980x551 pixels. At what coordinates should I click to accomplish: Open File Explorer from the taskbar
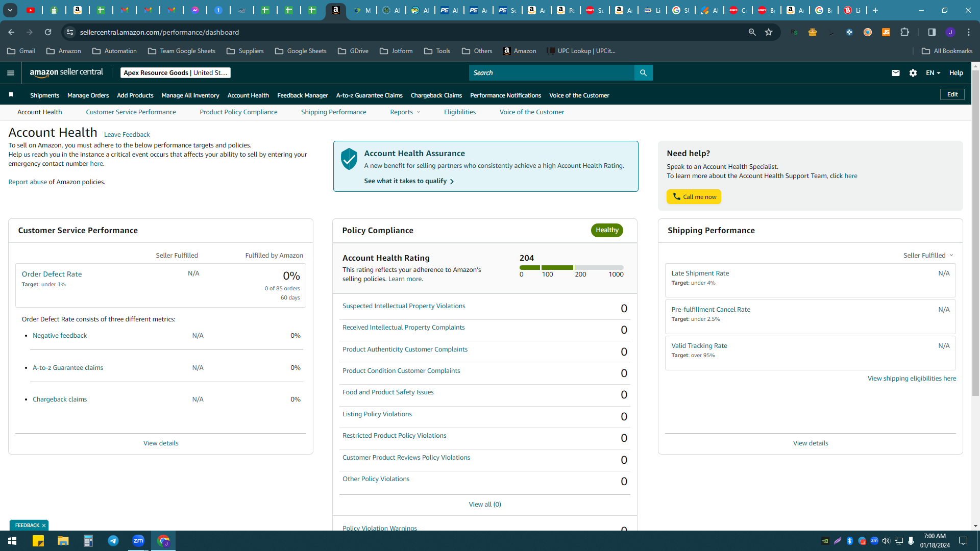pos(63,541)
